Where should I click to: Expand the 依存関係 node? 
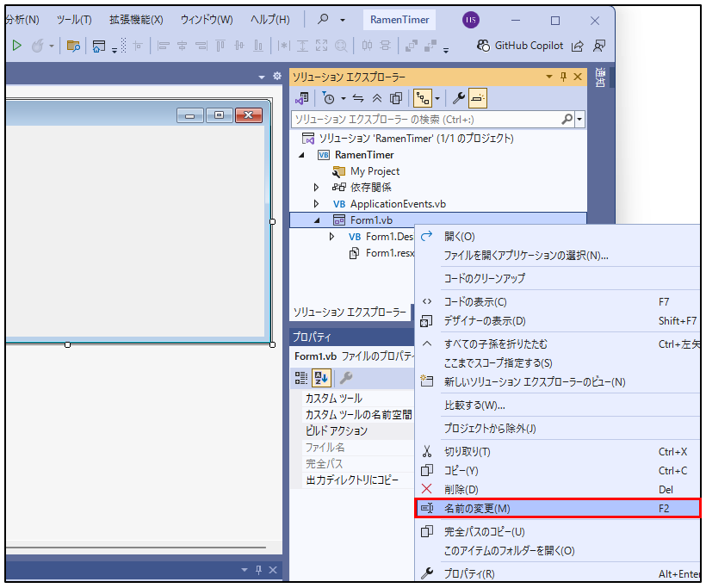click(316, 188)
